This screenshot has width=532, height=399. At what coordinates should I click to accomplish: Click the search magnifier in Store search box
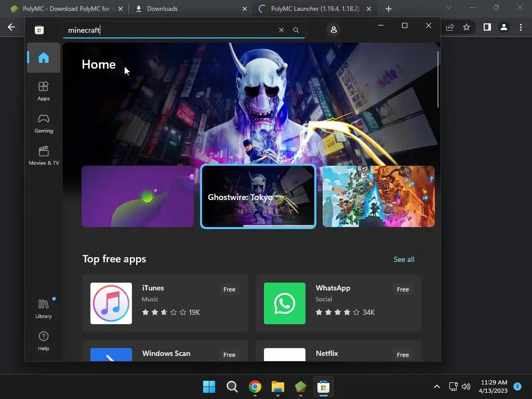click(x=296, y=30)
